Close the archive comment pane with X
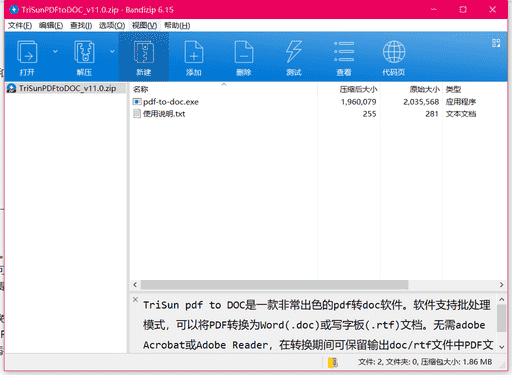The height and width of the screenshot is (375, 512). click(135, 299)
